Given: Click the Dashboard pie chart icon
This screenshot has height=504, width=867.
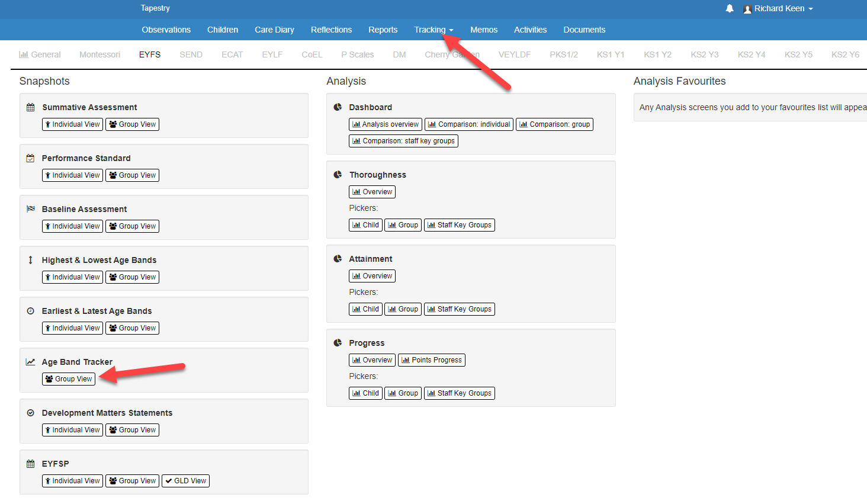Looking at the screenshot, I should pyautogui.click(x=338, y=107).
